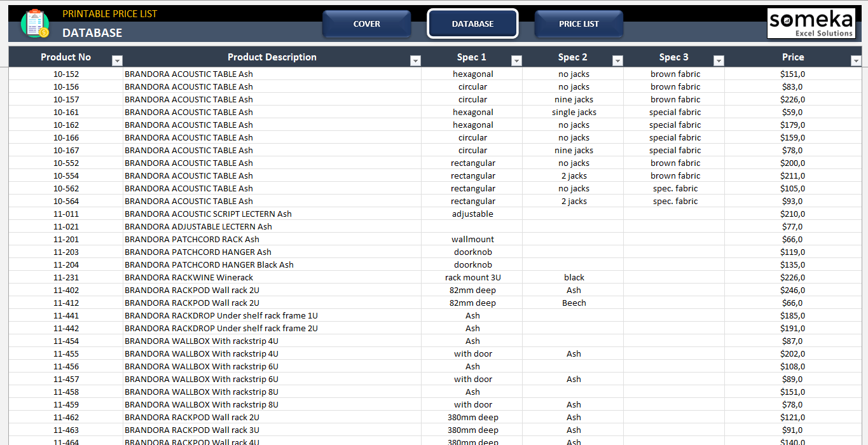Select 'doorknob' cell in row 11-203
This screenshot has height=445, width=868.
point(472,252)
